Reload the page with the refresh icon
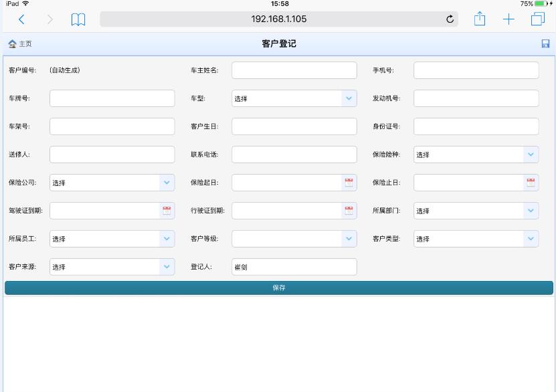This screenshot has height=392, width=556. click(450, 19)
